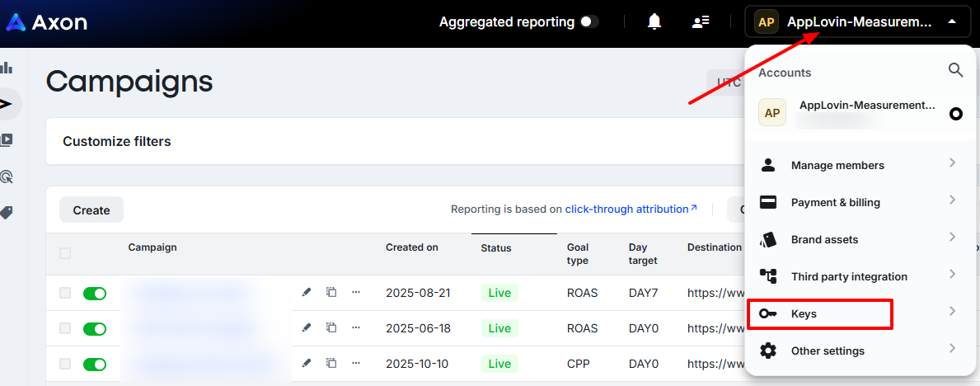Open the notifications bell icon
The width and height of the screenshot is (980, 386).
(x=654, y=22)
